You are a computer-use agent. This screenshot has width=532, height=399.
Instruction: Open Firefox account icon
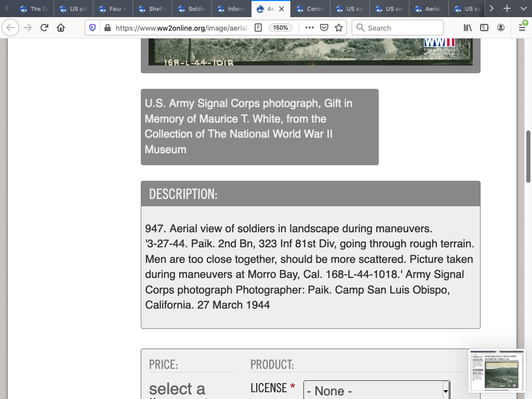tap(501, 28)
